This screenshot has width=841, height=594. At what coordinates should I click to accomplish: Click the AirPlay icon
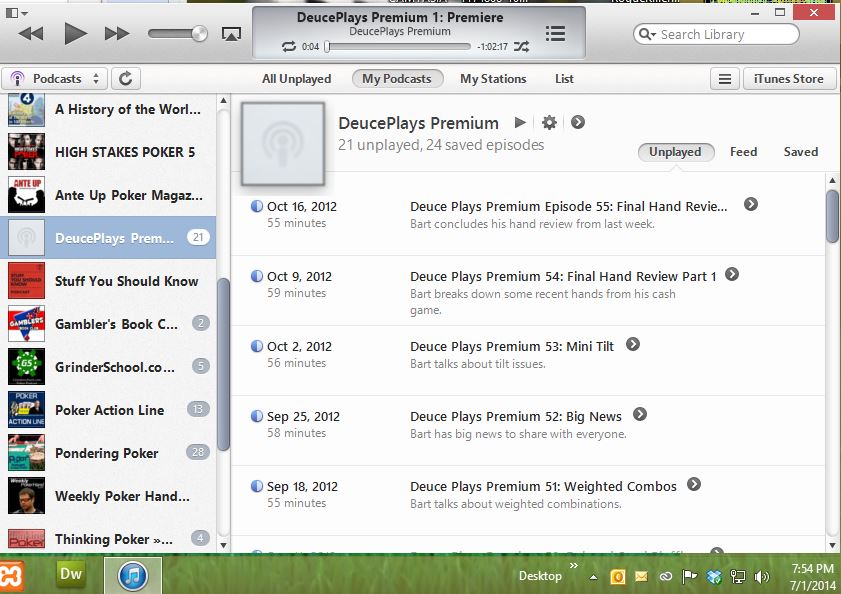(x=231, y=33)
